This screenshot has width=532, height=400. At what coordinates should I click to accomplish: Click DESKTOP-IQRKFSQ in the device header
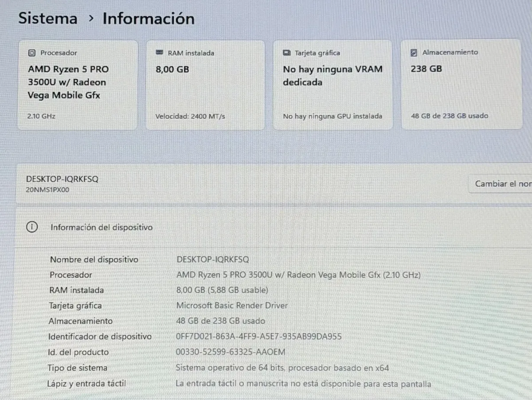(x=63, y=179)
